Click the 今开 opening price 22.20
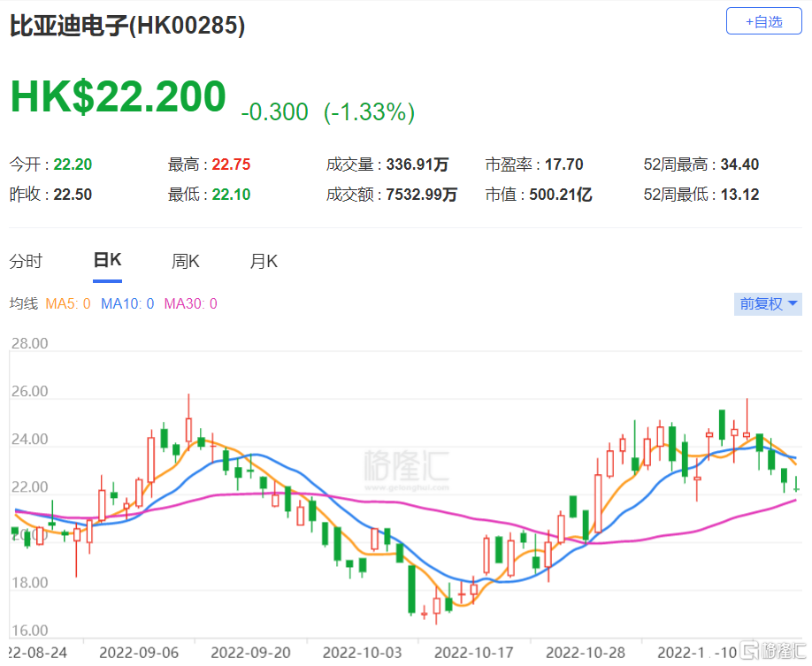This screenshot has height=666, width=812. (73, 165)
